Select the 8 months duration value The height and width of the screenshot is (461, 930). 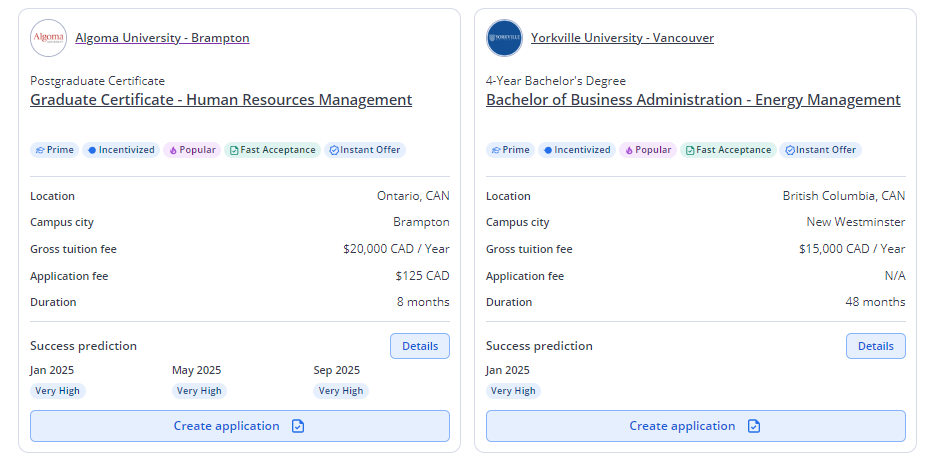(423, 302)
